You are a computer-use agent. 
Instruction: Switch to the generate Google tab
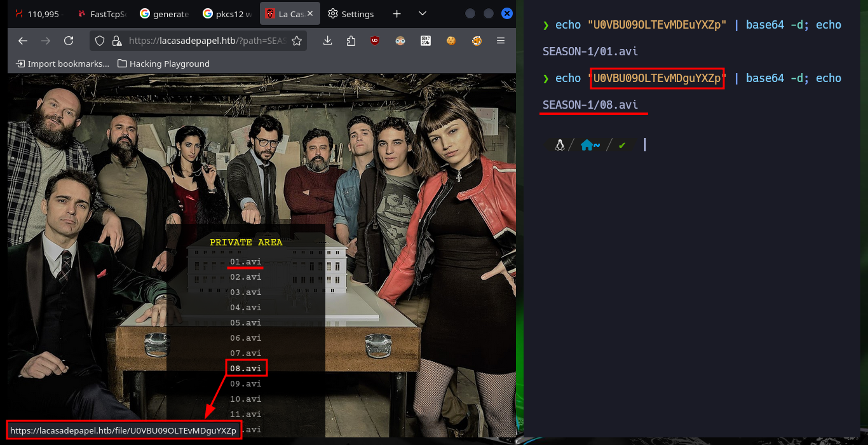point(164,13)
